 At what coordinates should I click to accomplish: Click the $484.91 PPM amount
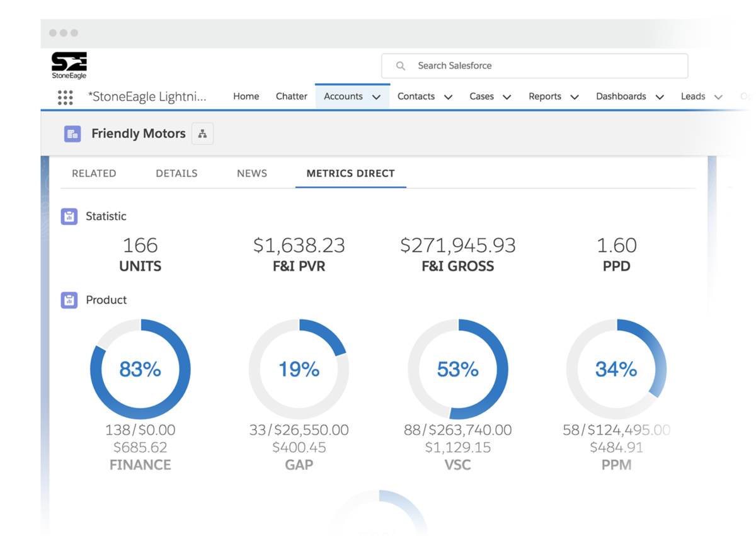(617, 448)
